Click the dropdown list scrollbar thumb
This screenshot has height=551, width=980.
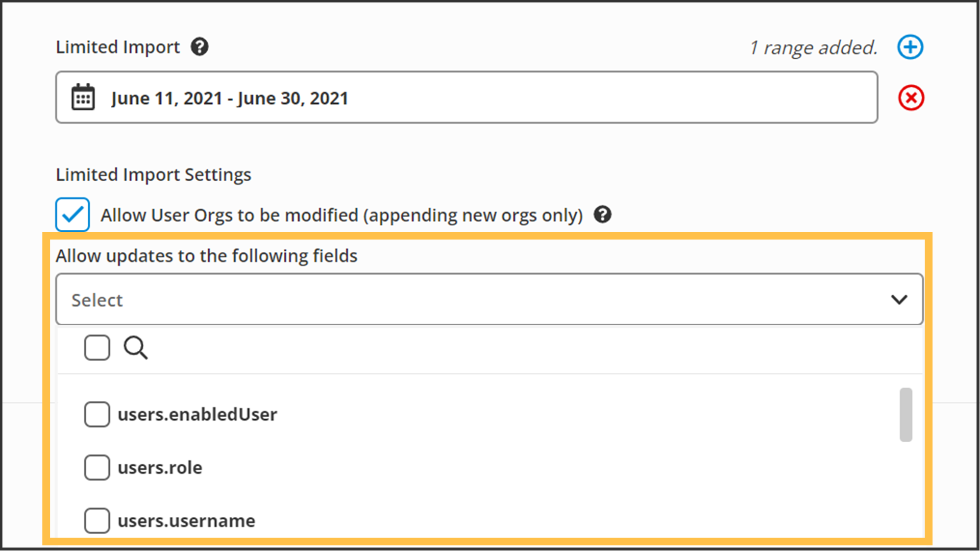[x=905, y=414]
